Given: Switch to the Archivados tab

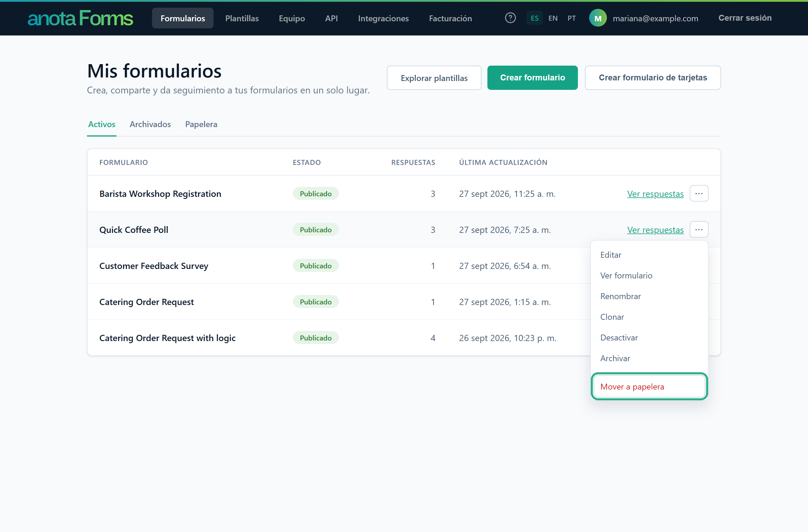Looking at the screenshot, I should pos(150,124).
